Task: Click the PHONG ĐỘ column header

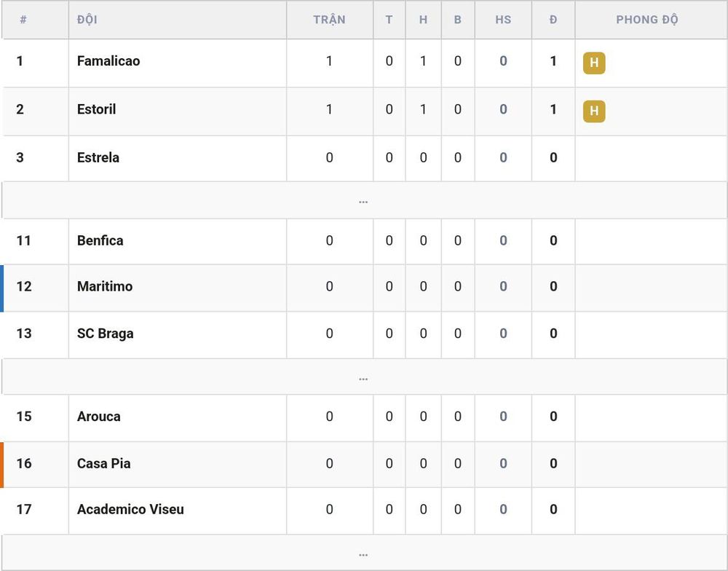Action: pos(646,20)
